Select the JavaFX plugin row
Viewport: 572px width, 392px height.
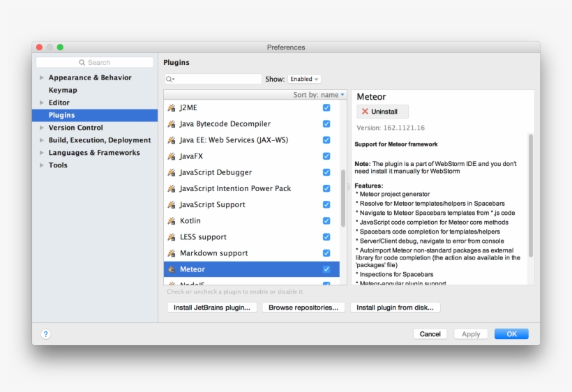[x=252, y=156]
